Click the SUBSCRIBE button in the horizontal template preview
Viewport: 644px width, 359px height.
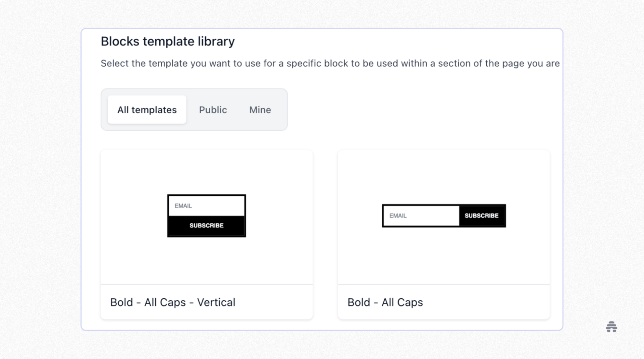482,216
